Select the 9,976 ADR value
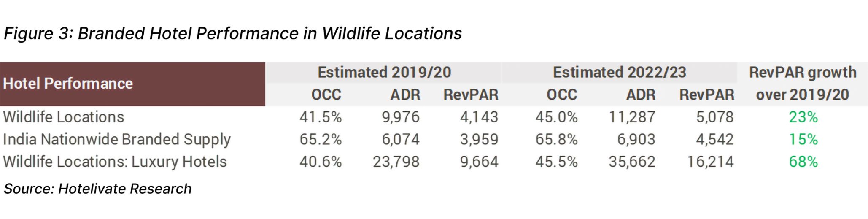This screenshot has height=219, width=868. (401, 117)
